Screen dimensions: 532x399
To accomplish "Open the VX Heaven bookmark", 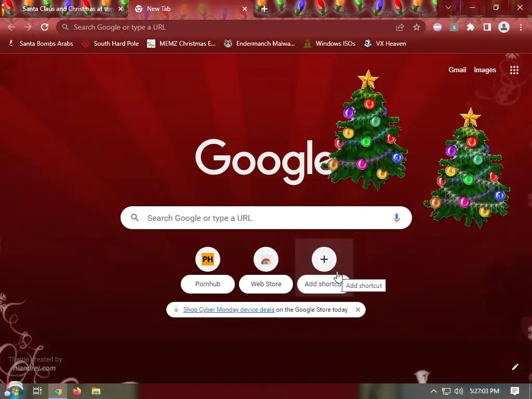I will [385, 44].
